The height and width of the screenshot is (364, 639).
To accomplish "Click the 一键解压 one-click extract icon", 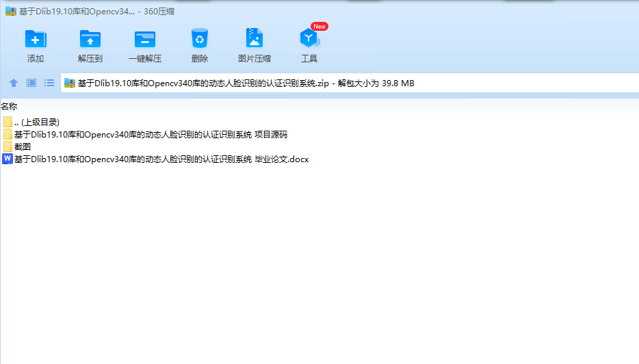I will (144, 40).
